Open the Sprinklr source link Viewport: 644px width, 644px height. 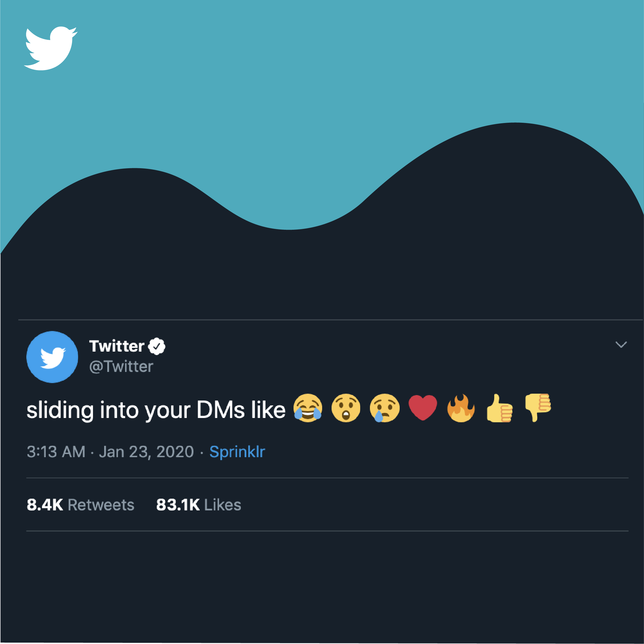[237, 452]
